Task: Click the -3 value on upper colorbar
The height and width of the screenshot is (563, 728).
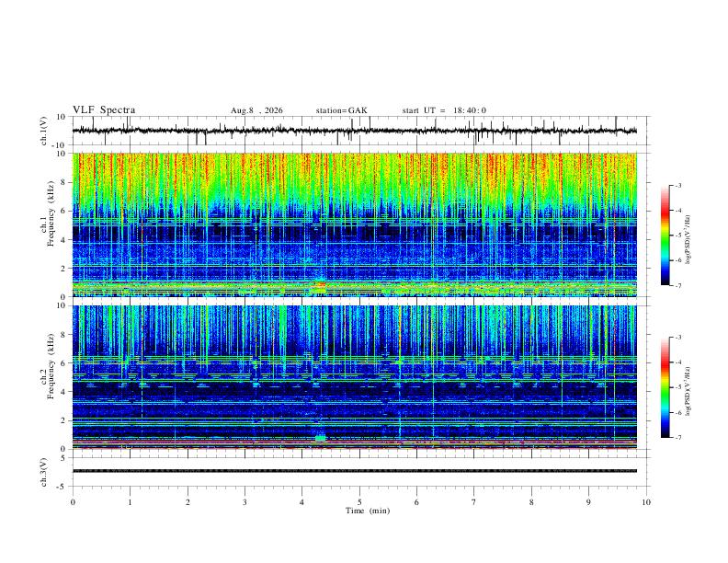Action: click(677, 185)
